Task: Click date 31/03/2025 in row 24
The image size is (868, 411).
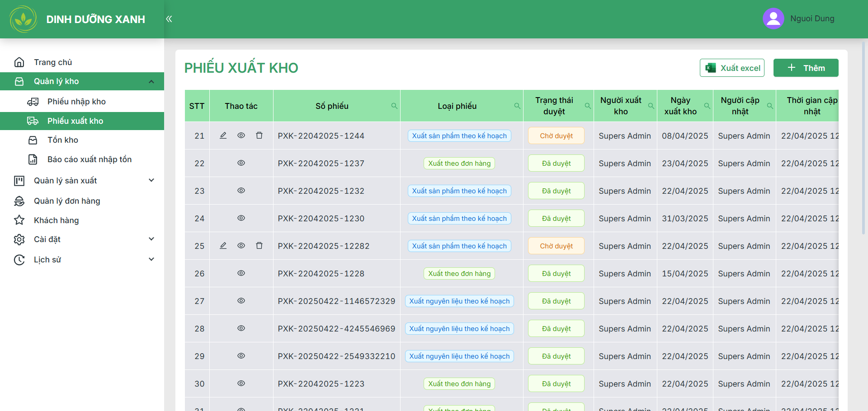Action: 685,219
